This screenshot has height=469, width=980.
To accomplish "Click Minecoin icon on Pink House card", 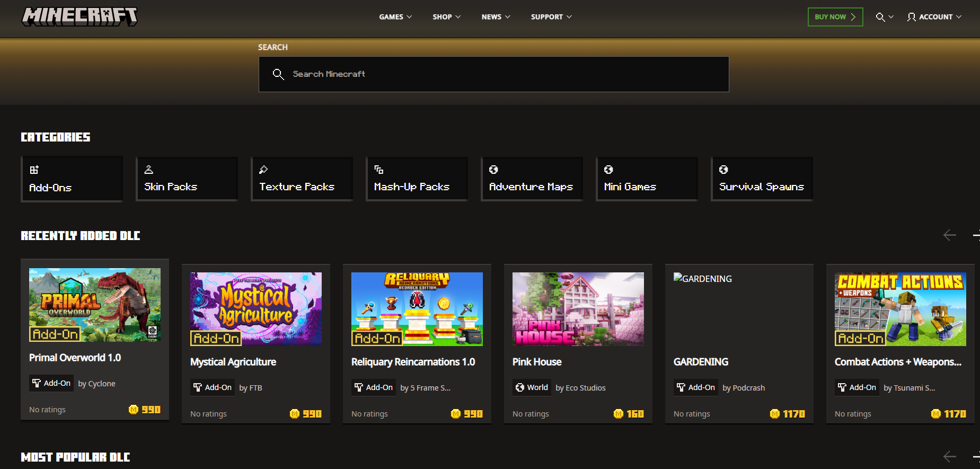I will click(x=619, y=414).
